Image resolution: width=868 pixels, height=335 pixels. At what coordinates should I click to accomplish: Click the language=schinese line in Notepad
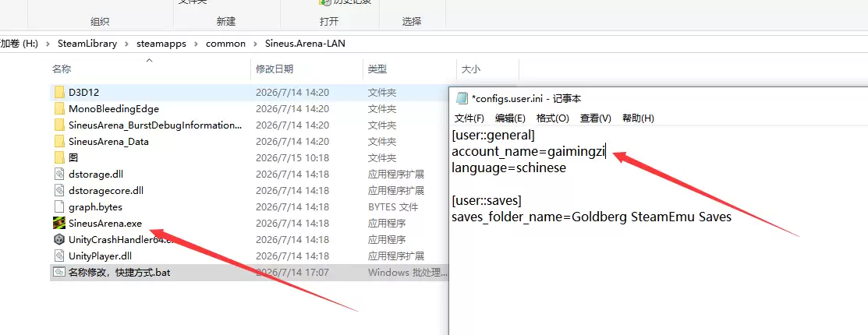tap(508, 167)
